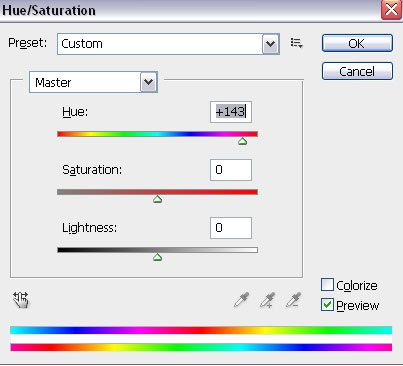Choose the Add to Sample eyedropper
This screenshot has height=366, width=403.
[267, 300]
